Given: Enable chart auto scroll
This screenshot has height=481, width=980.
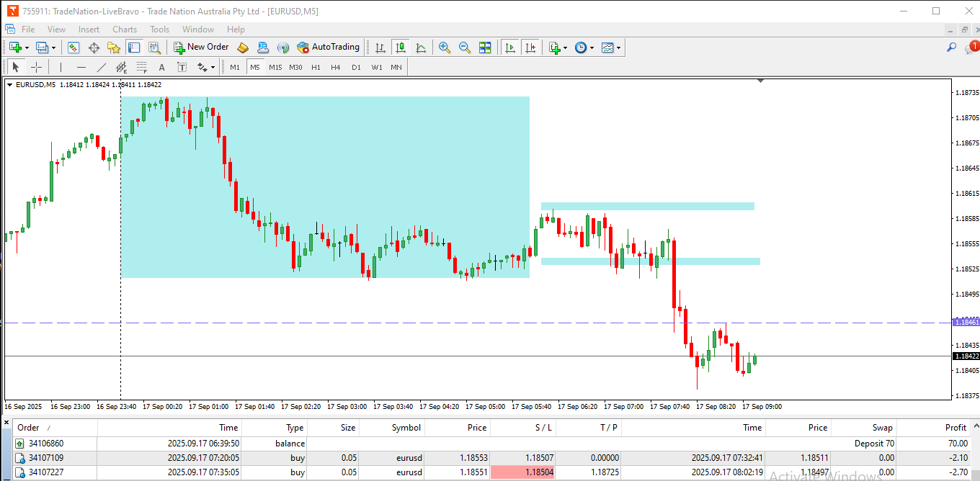Looking at the screenshot, I should click(510, 48).
